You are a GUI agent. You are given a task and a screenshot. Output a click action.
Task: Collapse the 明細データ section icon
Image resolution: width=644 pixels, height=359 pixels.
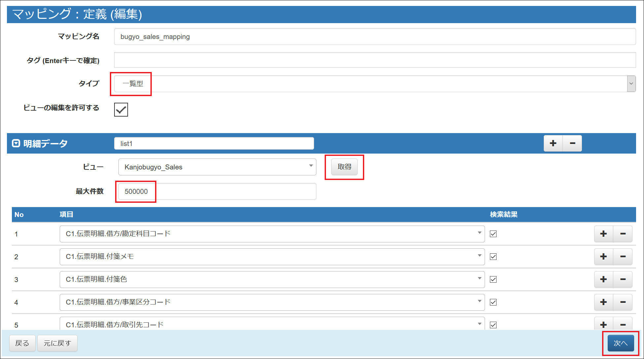click(16, 143)
